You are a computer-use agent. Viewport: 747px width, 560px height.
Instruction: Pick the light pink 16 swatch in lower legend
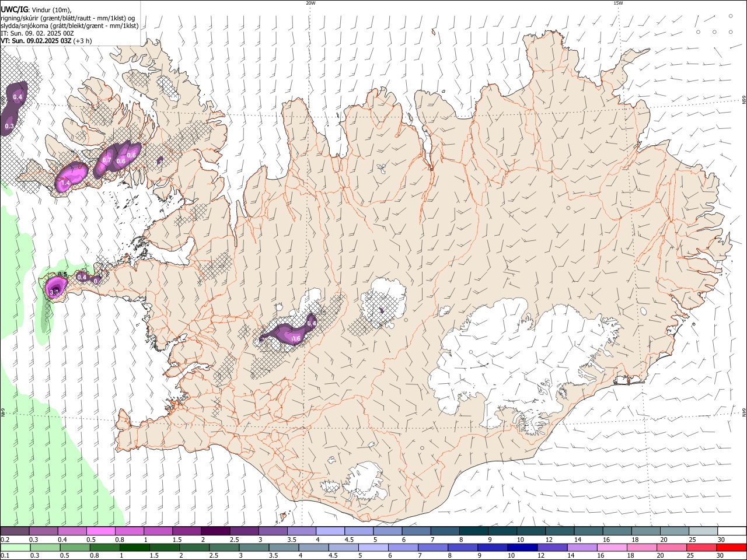coord(612,548)
